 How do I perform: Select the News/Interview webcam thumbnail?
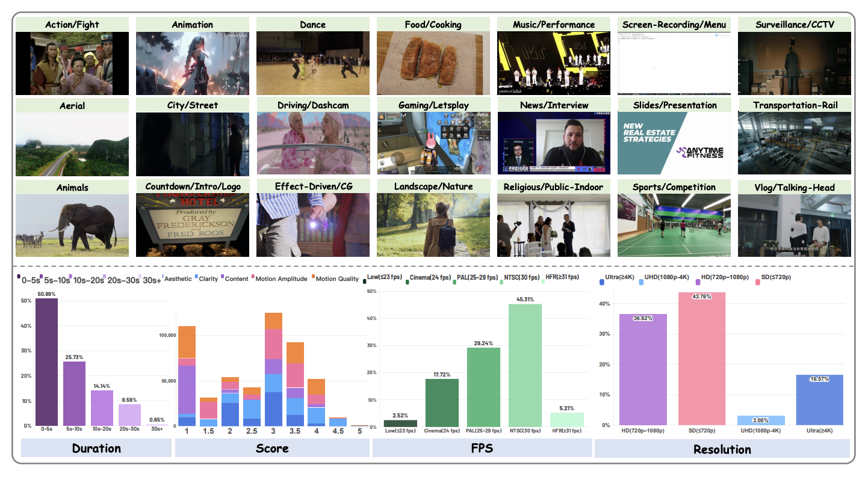click(553, 144)
